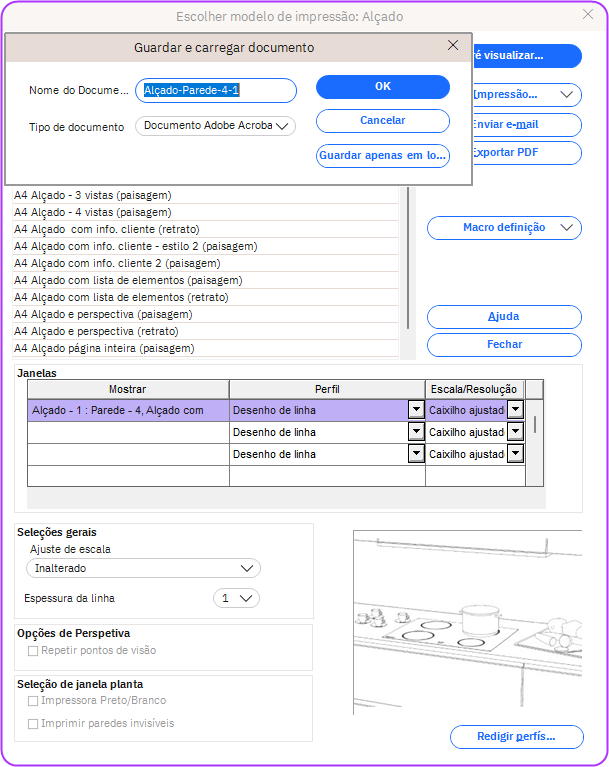609x767 pixels.
Task: Open the Espessura da linha dropdown
Action: click(x=237, y=598)
